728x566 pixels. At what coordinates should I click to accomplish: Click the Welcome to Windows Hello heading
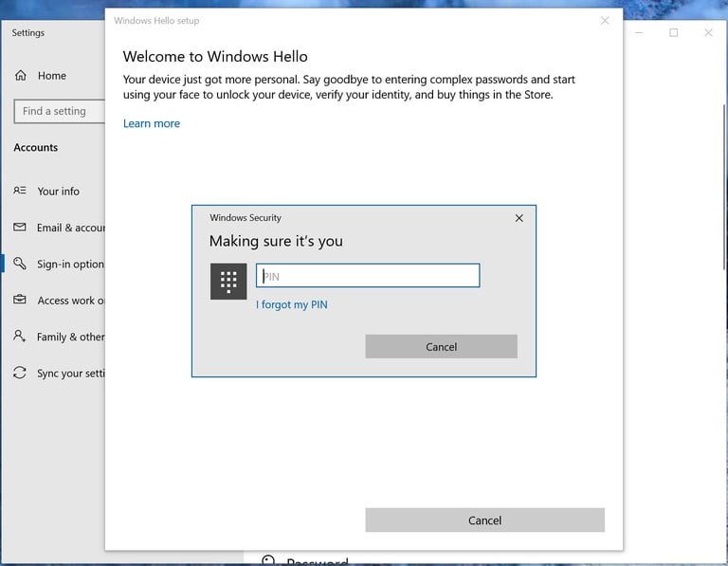click(x=215, y=57)
